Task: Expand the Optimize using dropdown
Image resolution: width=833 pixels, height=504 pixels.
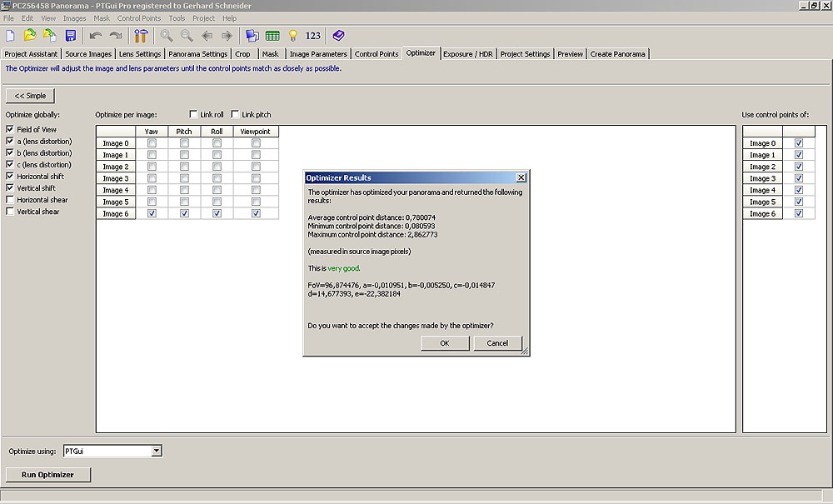Action: (156, 451)
